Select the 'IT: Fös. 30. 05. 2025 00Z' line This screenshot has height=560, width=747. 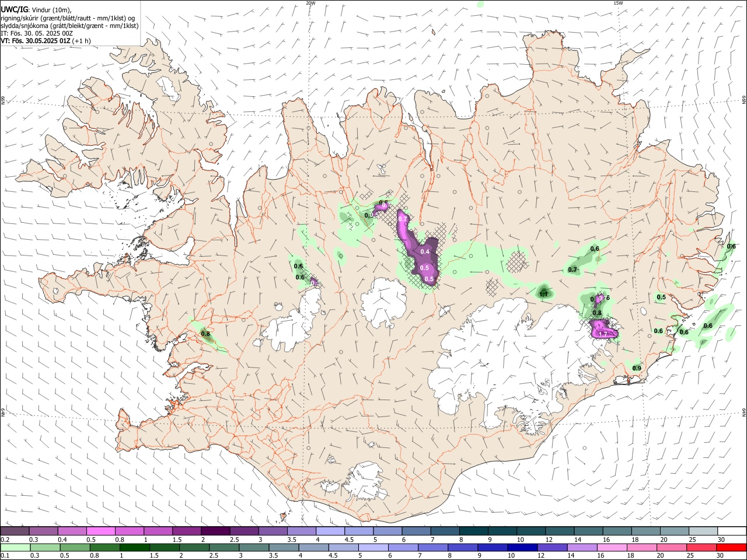point(37,33)
